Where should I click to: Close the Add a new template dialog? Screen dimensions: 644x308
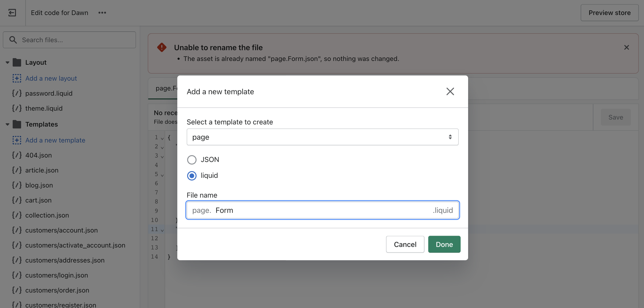(450, 91)
